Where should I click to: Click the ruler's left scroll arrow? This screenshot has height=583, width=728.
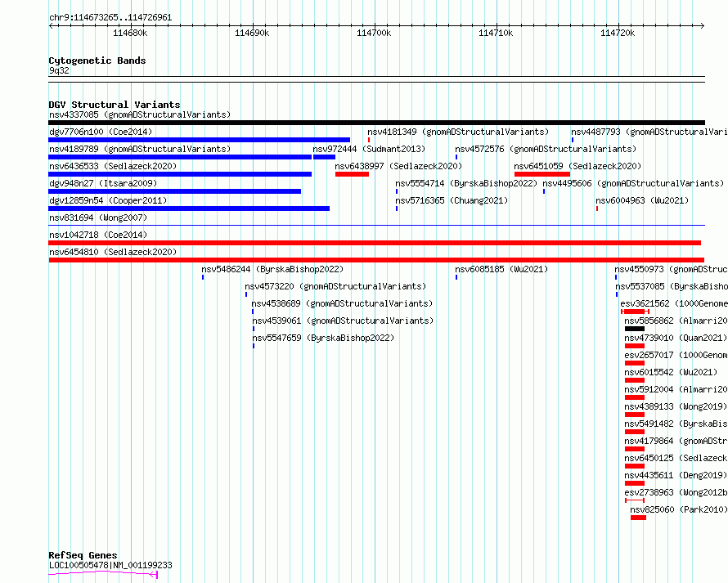click(51, 26)
